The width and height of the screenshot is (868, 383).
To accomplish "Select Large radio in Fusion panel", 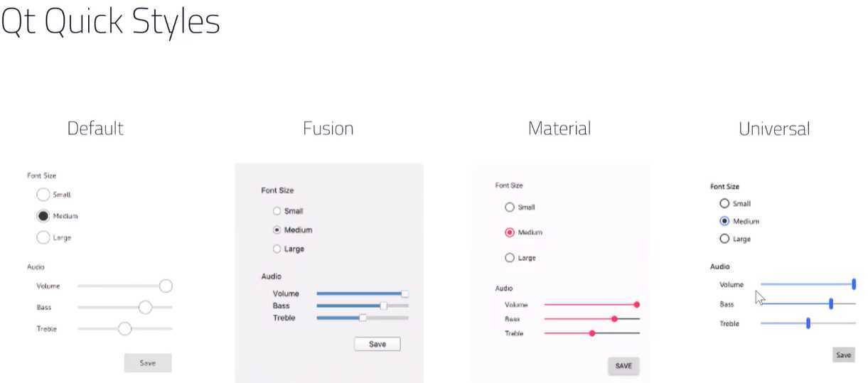I will (277, 249).
